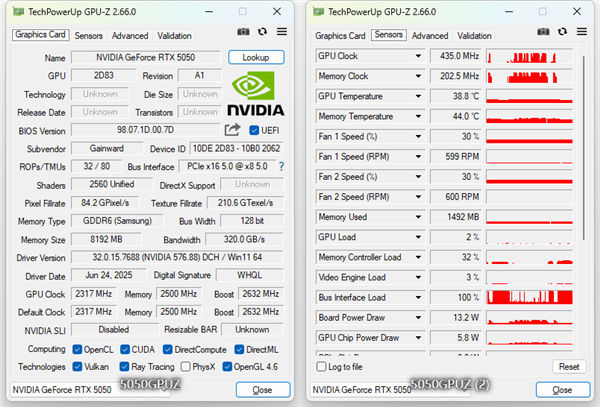Click screenshot camera icon in left GPU-Z window
The image size is (600, 407).
coord(243,32)
